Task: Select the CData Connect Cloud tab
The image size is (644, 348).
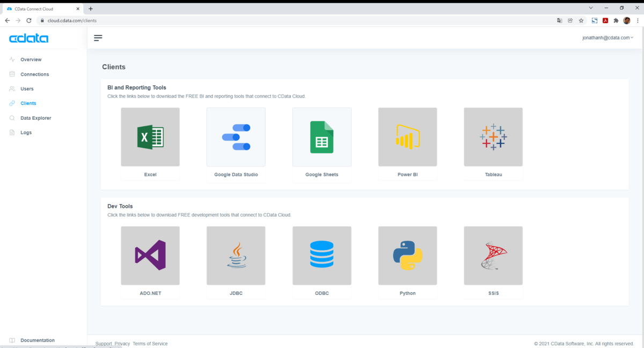Action: 43,9
